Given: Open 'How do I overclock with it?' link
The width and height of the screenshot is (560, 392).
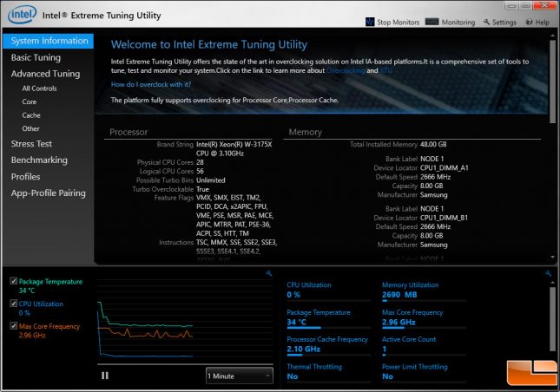Looking at the screenshot, I should tap(151, 84).
